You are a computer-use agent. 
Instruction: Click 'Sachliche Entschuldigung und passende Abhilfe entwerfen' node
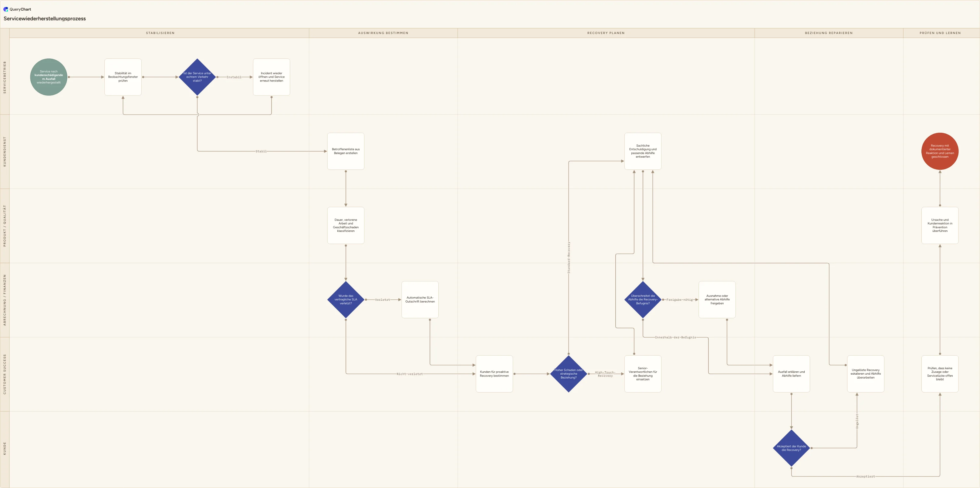(643, 151)
